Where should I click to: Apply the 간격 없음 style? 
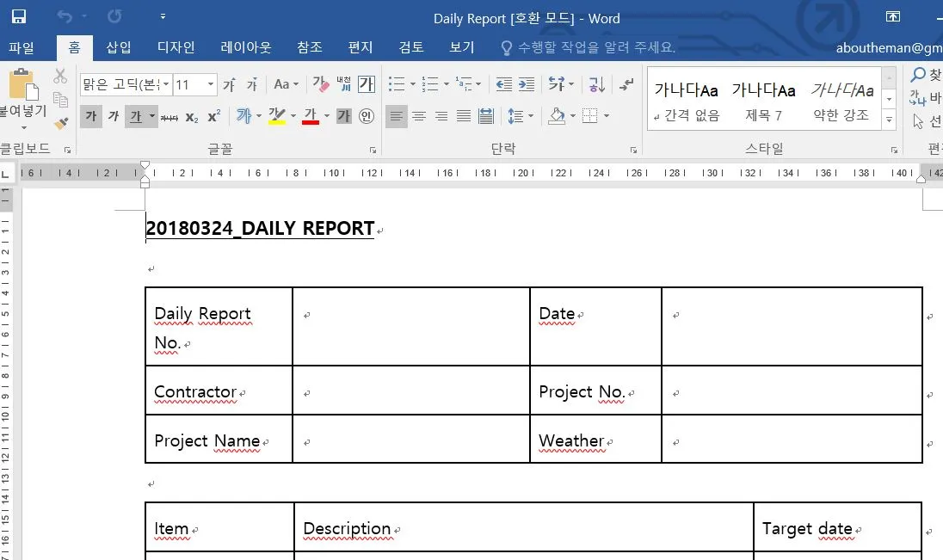pyautogui.click(x=687, y=101)
